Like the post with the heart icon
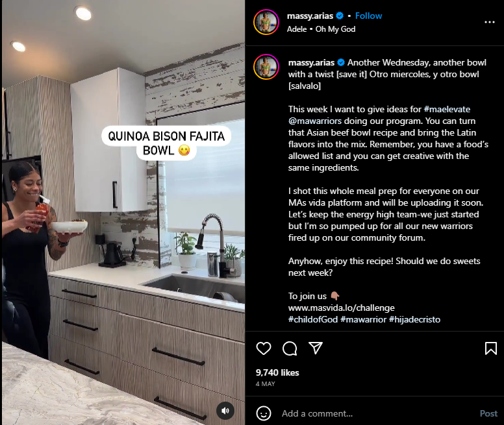This screenshot has width=504, height=425. click(x=264, y=348)
